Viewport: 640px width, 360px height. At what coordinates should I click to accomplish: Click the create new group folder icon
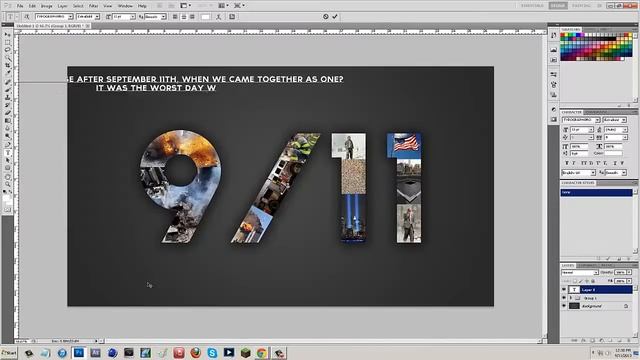click(x=611, y=340)
